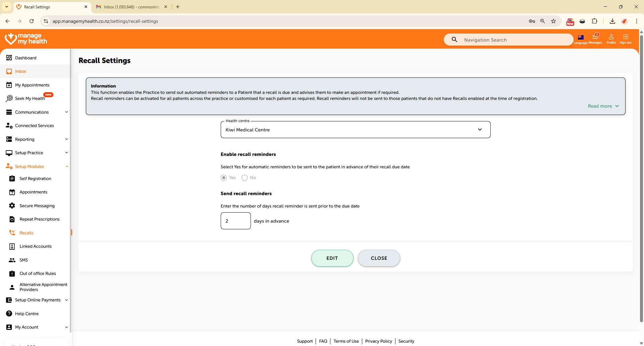Open the Profile icon in header
The width and height of the screenshot is (644, 346).
611,37
